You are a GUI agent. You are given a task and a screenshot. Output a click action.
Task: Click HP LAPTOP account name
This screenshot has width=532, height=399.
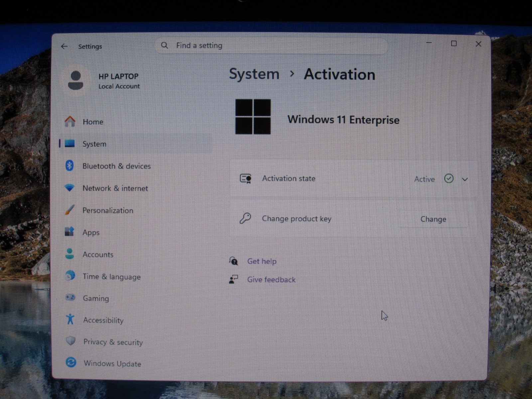point(118,76)
